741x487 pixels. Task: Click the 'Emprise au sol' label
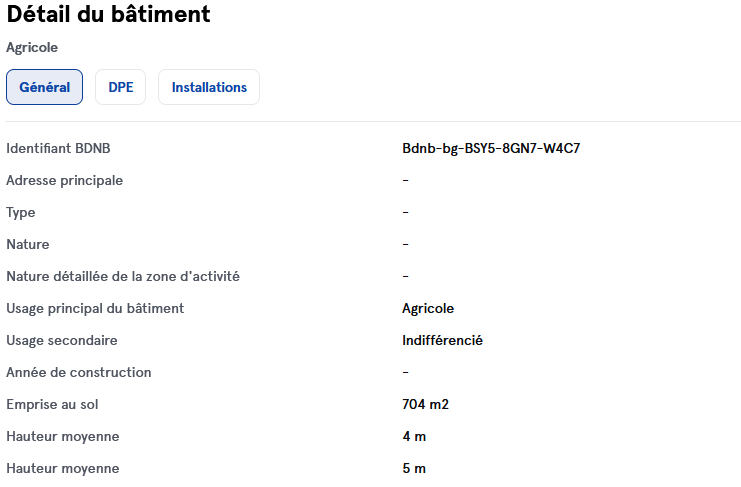(x=52, y=405)
